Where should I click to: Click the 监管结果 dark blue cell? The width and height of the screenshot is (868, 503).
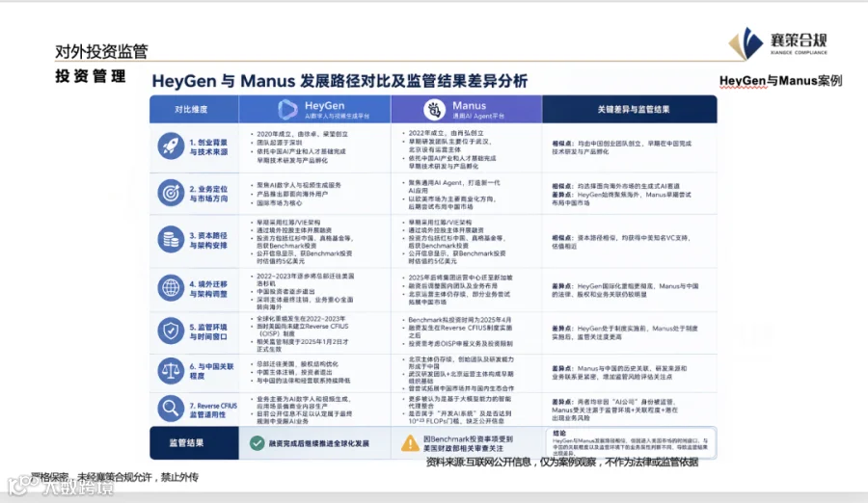tap(194, 442)
